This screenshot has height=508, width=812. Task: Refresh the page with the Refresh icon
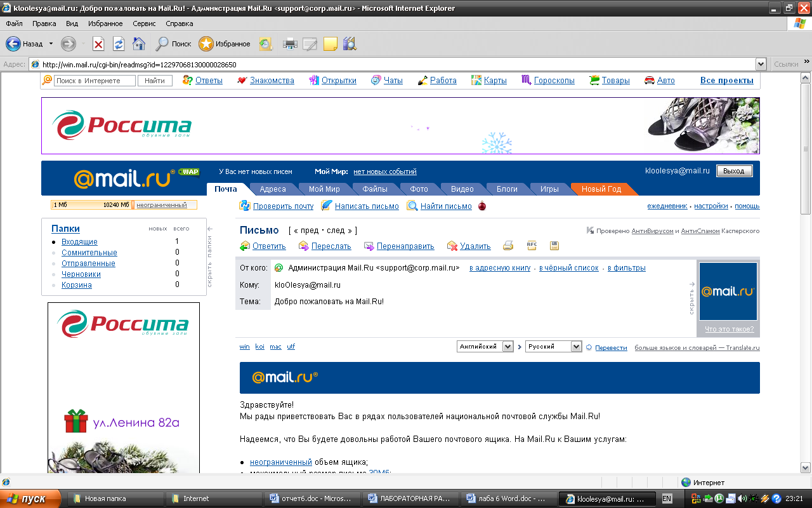point(119,44)
